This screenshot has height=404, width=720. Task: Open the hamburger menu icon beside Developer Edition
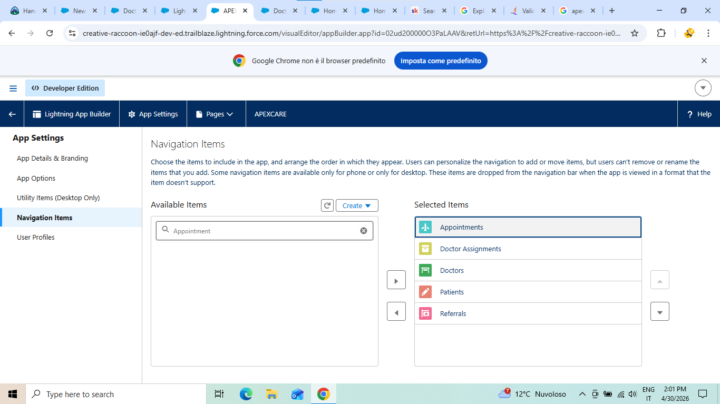(13, 88)
